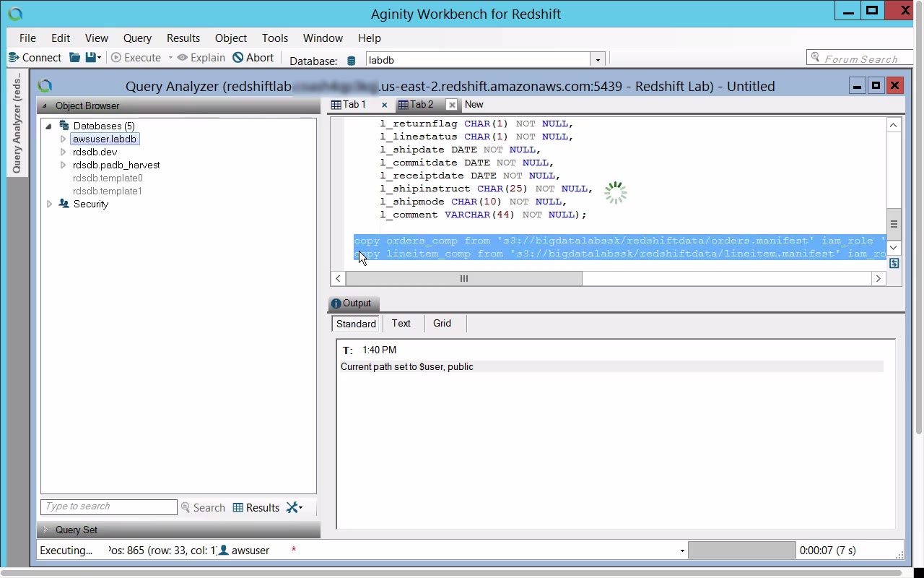Open the File menu
This screenshot has height=578, width=924.
coord(27,38)
